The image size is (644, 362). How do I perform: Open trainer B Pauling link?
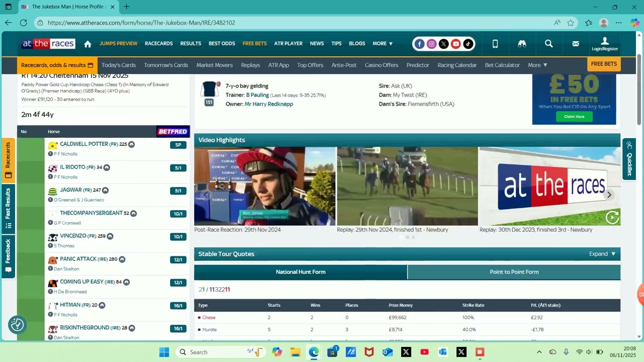click(258, 95)
